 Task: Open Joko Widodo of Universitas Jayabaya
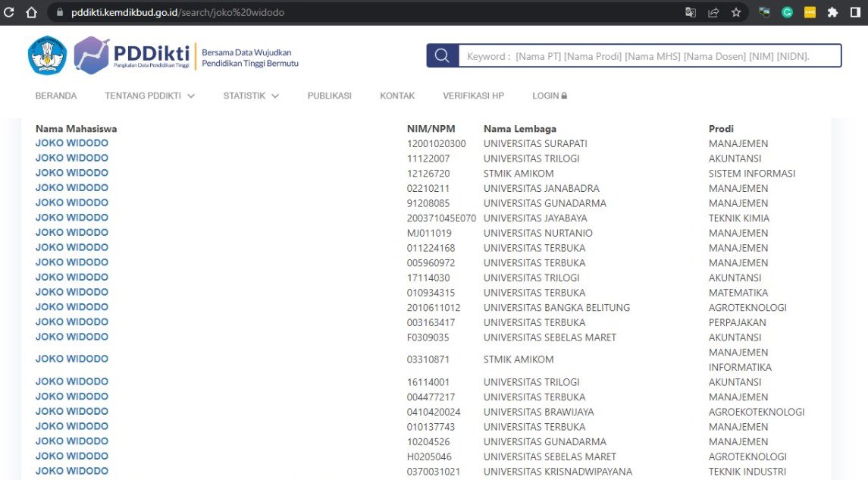coord(72,218)
